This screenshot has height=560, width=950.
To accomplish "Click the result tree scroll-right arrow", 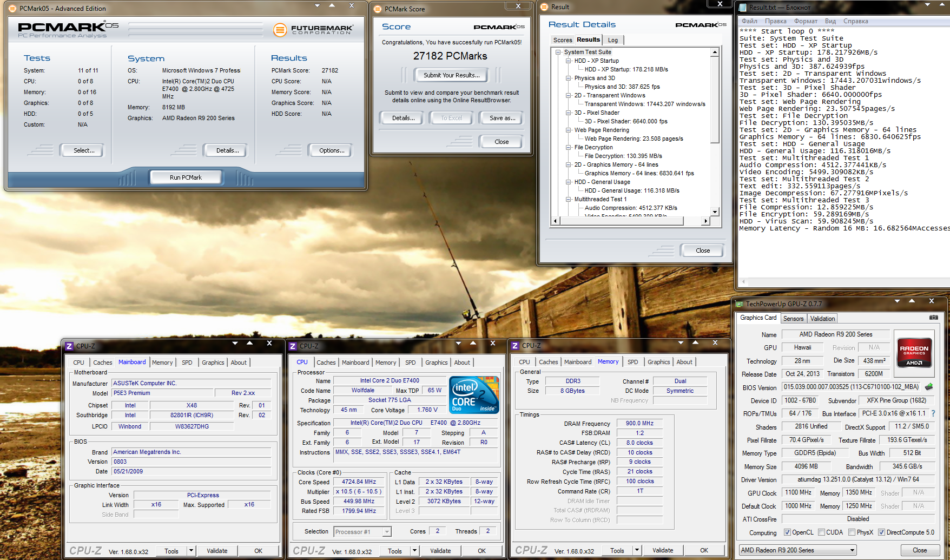I will tap(705, 221).
